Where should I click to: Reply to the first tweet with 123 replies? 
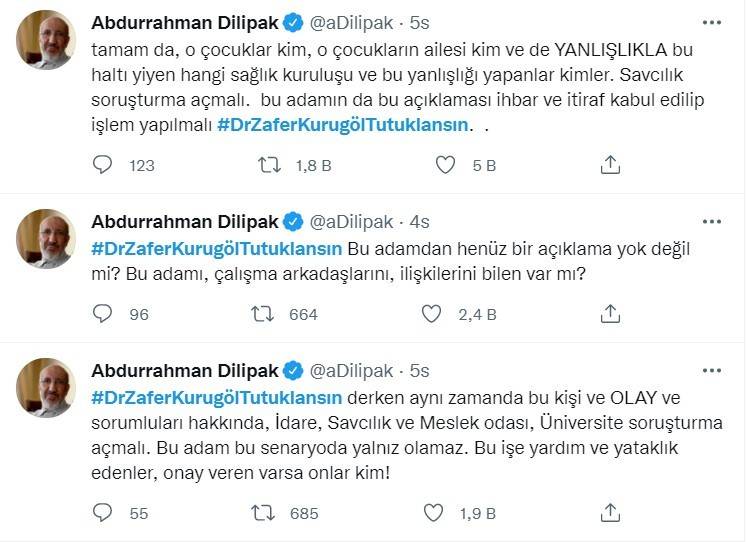(x=102, y=164)
